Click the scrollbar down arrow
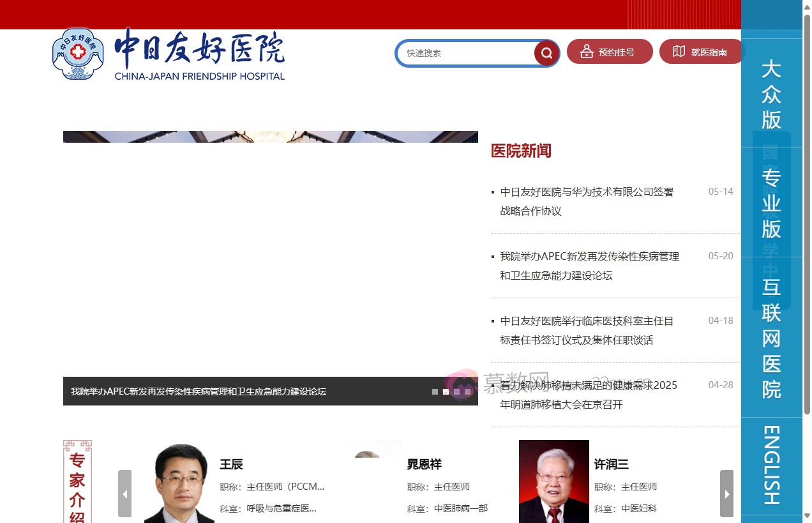812x523 pixels. [x=807, y=516]
